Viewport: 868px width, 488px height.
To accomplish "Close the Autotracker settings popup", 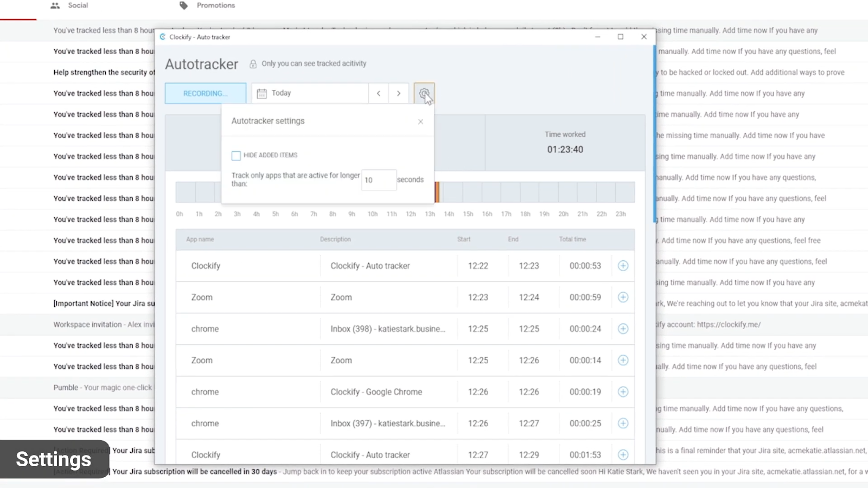I will (420, 121).
